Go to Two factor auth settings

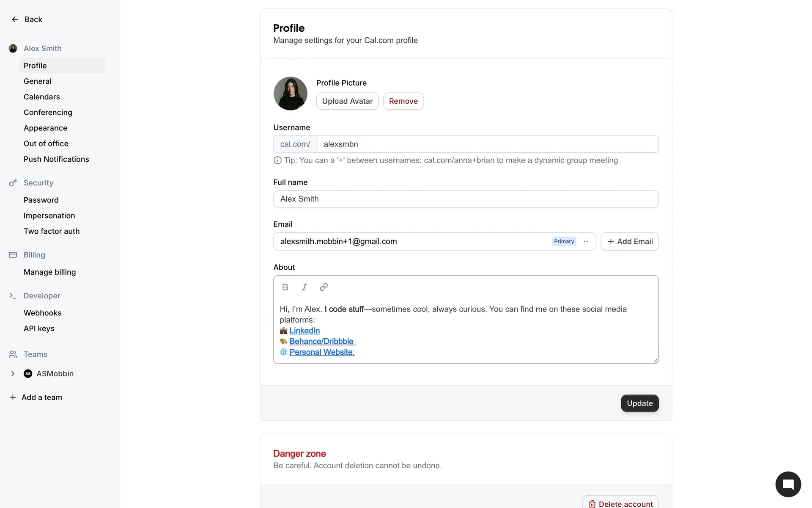[52, 231]
